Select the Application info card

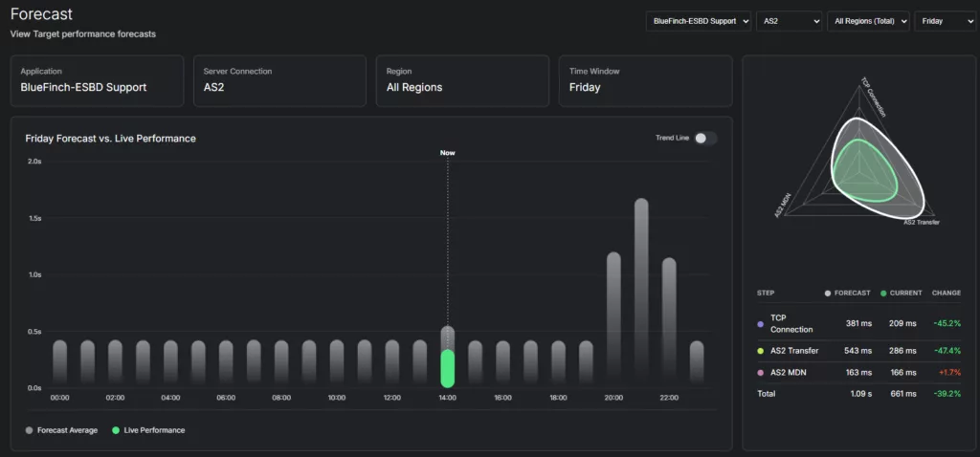pos(97,79)
